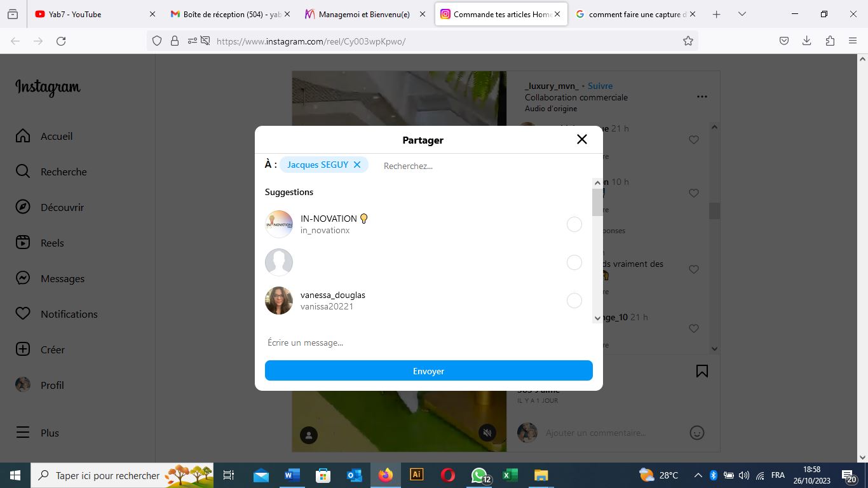
Task: Remove Jacques SEGUY from recipients
Action: [x=357, y=165]
